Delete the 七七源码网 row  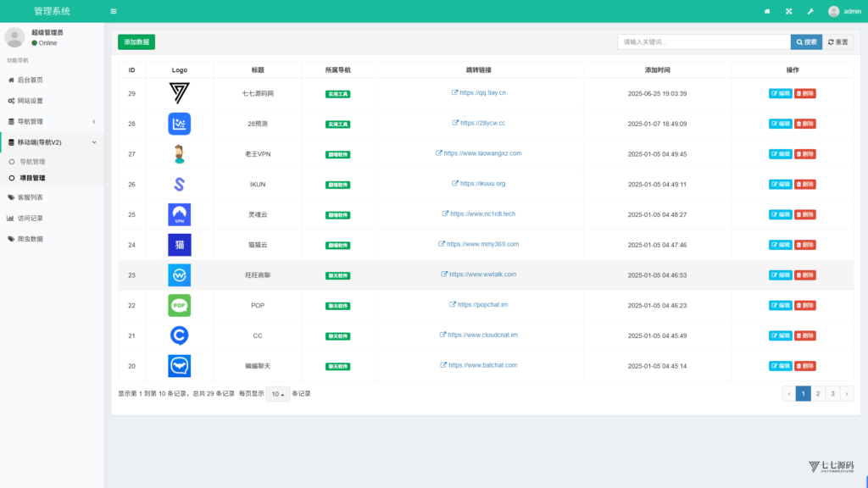[x=805, y=93]
